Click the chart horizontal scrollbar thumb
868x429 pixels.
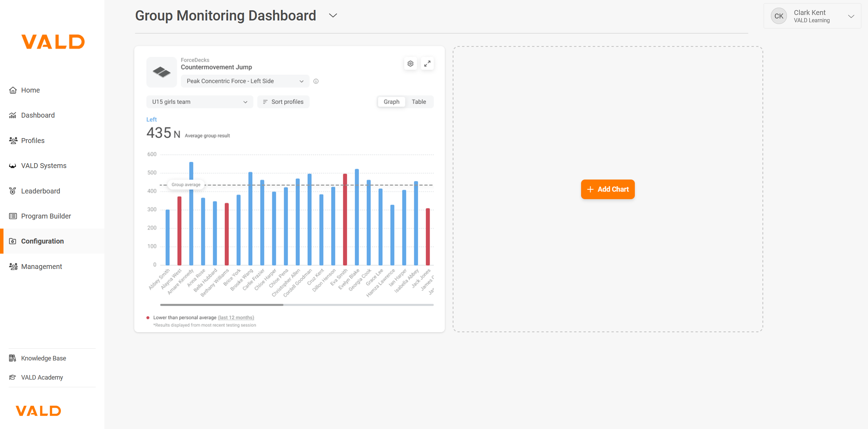click(x=222, y=305)
